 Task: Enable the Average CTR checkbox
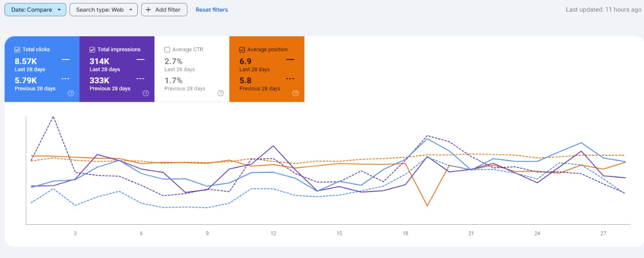click(168, 49)
